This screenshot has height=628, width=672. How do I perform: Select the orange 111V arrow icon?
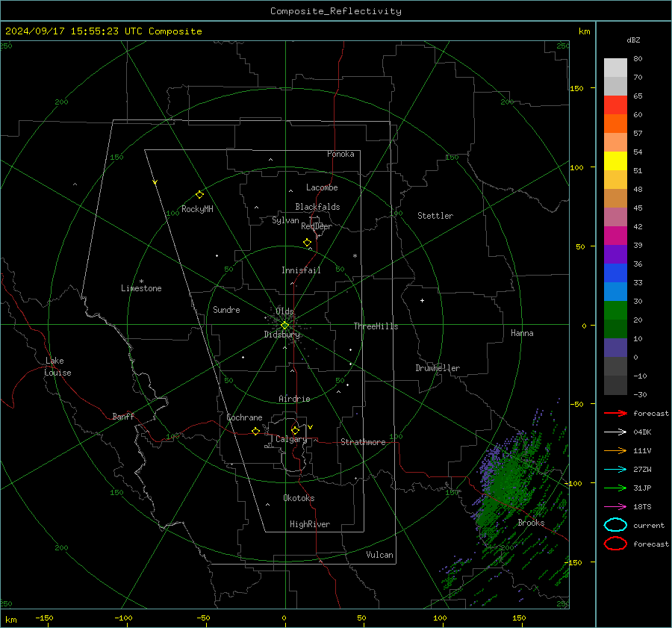tap(615, 450)
